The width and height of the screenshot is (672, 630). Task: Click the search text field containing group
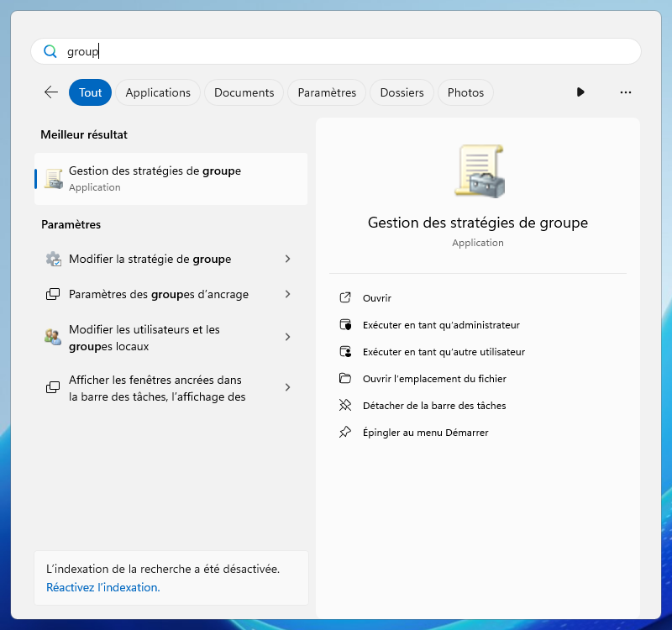click(336, 51)
